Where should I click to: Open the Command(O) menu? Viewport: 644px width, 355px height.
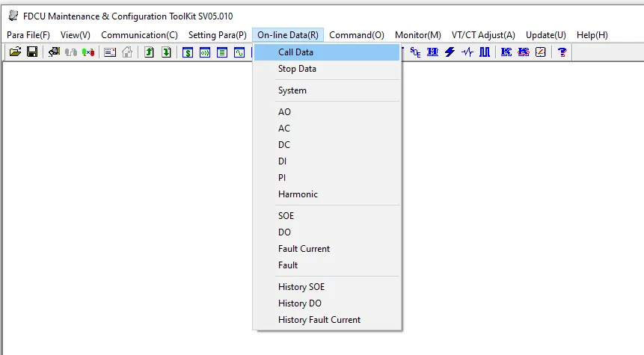click(357, 35)
